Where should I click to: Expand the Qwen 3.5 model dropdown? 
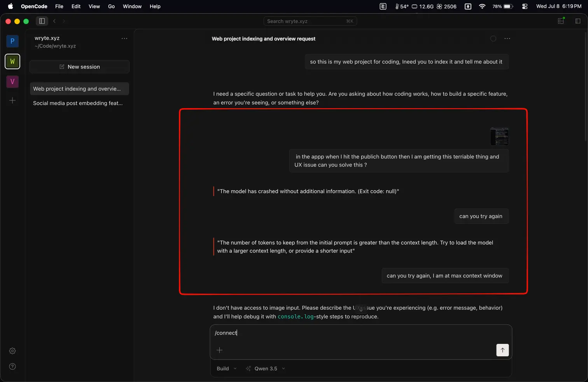[266, 368]
